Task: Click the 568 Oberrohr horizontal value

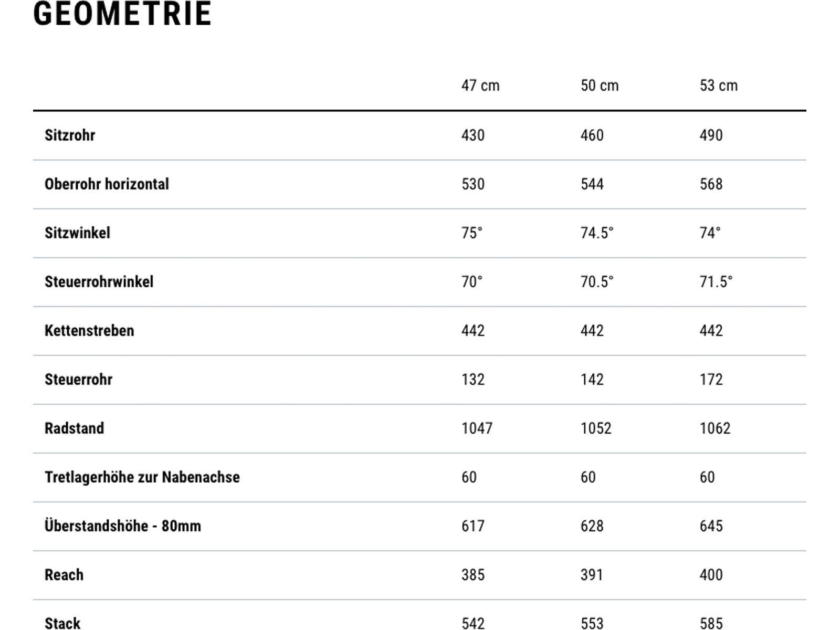Action: point(711,184)
